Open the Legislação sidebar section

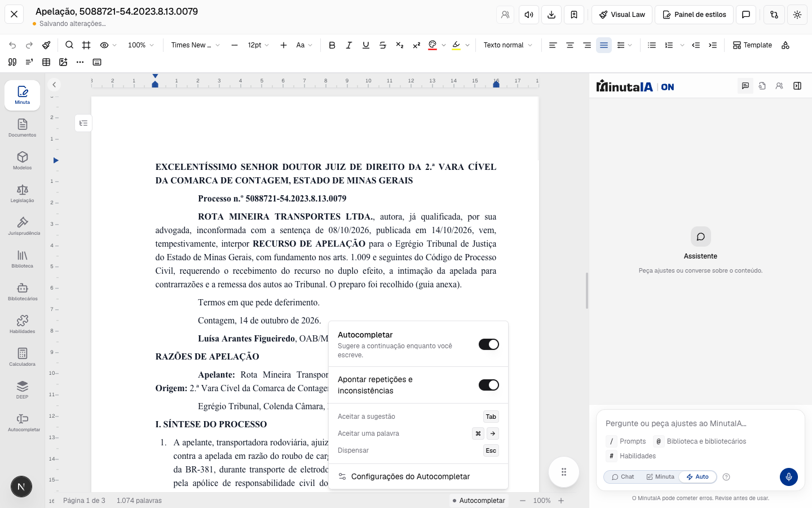point(22,193)
